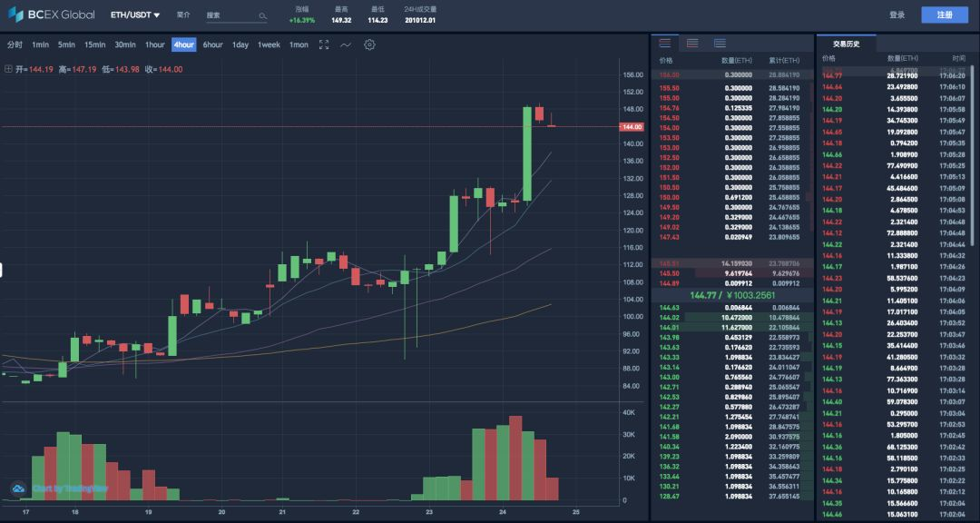980x523 pixels.
Task: Click the trade with quantity 28.721900
Action: [894, 75]
